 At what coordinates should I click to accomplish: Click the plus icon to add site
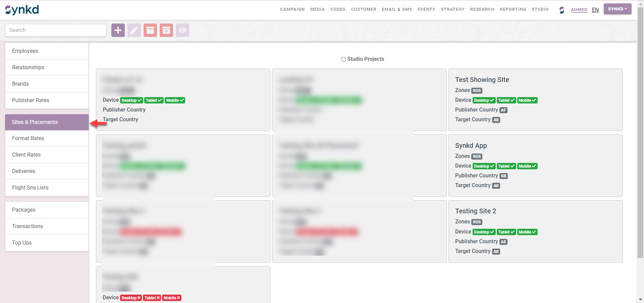click(x=118, y=30)
